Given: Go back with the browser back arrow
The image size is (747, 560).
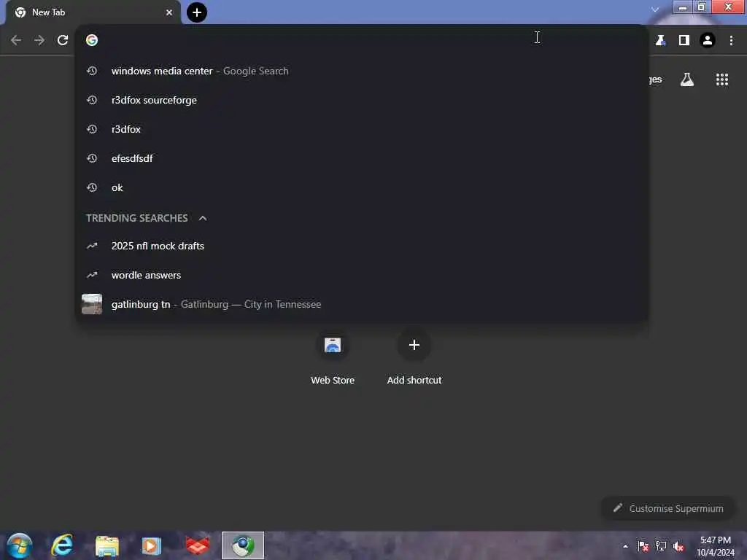Looking at the screenshot, I should 16,41.
